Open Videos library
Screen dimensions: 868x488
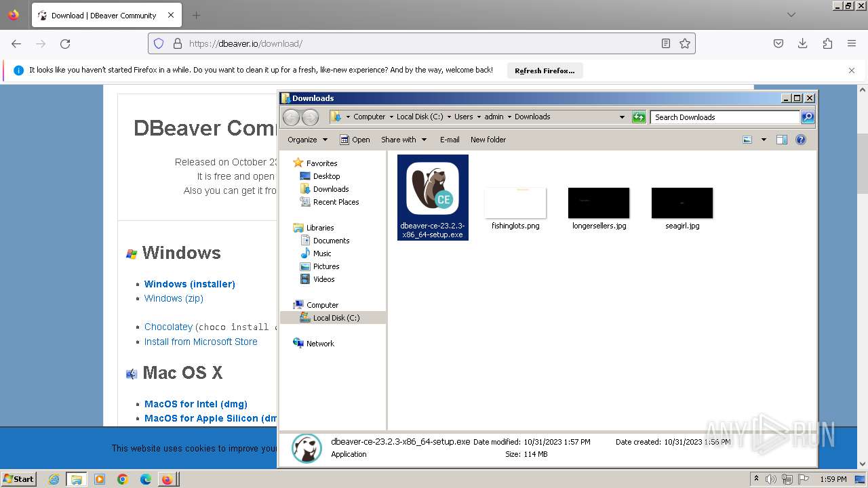click(317, 279)
